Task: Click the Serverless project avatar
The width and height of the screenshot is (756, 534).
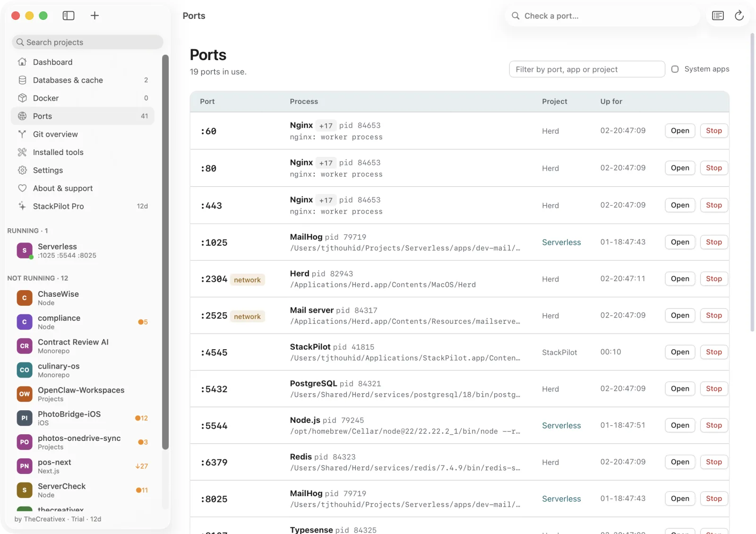Action: [x=25, y=250]
